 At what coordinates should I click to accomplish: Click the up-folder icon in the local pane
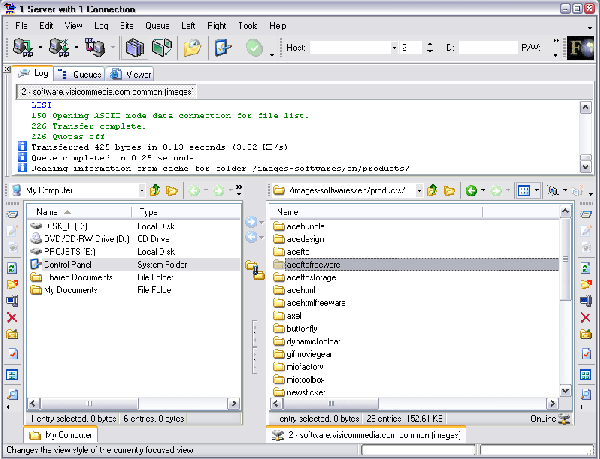click(155, 190)
